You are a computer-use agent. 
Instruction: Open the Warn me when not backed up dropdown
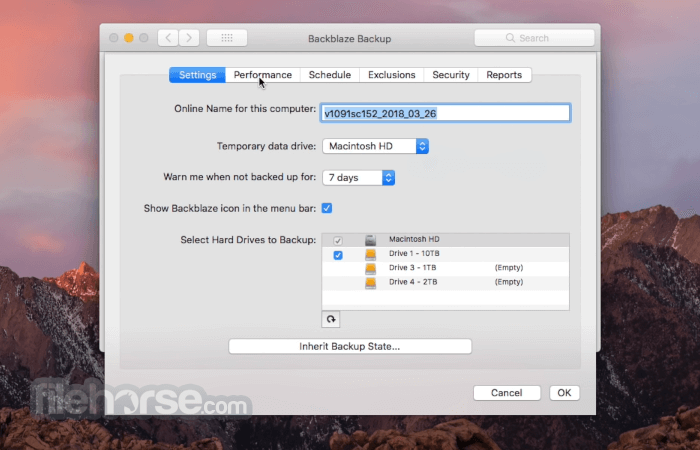tap(358, 178)
